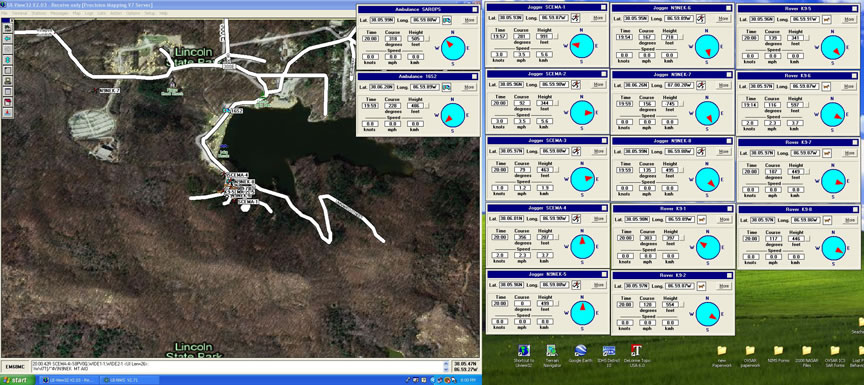The height and width of the screenshot is (385, 864).
Task: Click the 1652 station label on map
Action: coord(236,111)
